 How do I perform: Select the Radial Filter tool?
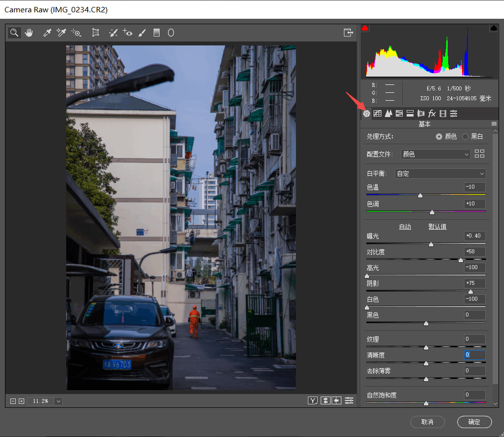tap(171, 33)
